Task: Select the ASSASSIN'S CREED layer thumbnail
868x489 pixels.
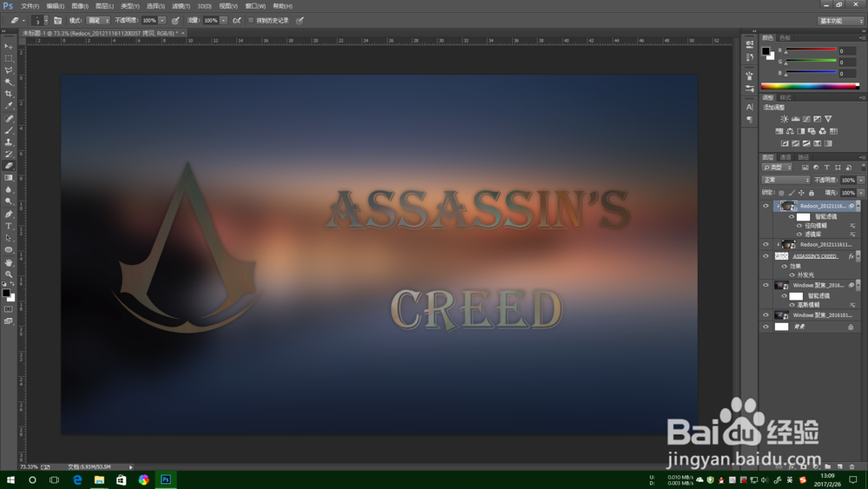Action: [x=781, y=256]
